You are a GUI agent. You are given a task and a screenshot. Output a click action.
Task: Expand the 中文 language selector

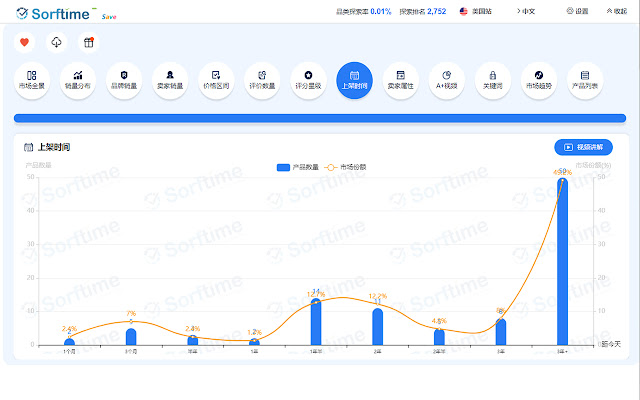click(x=527, y=11)
